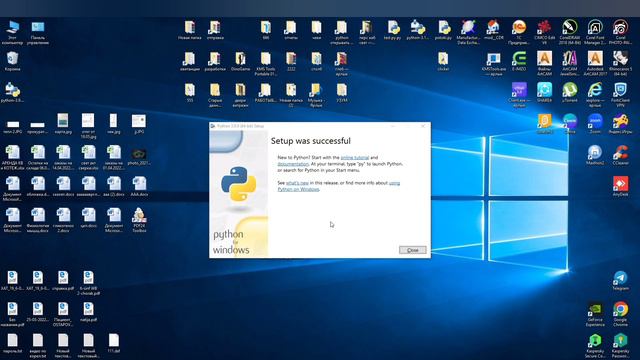This screenshot has height=360, width=640.
Task: Select the uTorrent desktop icon
Action: pos(569,92)
